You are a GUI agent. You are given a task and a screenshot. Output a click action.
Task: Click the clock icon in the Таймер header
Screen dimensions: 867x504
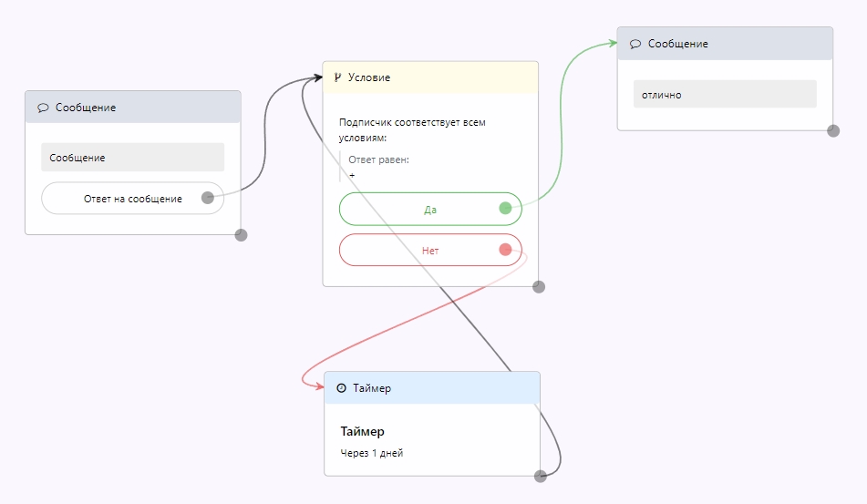click(341, 388)
